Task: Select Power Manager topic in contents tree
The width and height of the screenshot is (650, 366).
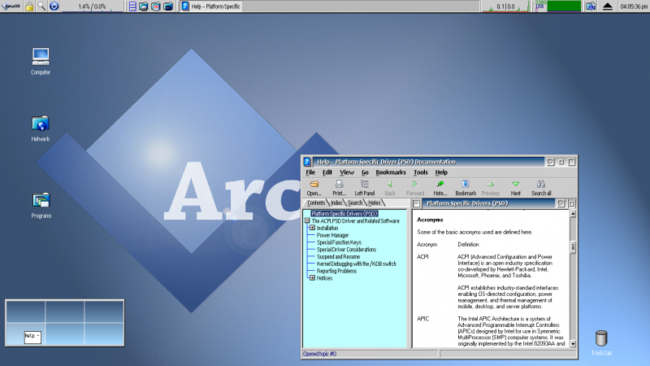Action: [x=332, y=235]
